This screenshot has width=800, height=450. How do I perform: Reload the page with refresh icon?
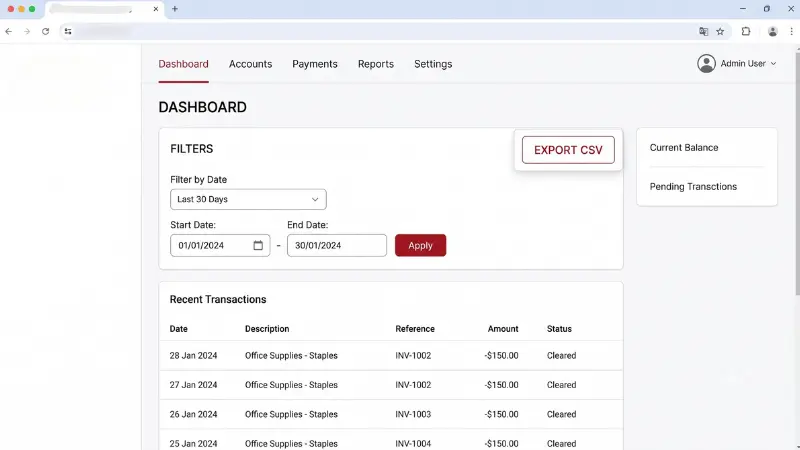[45, 32]
